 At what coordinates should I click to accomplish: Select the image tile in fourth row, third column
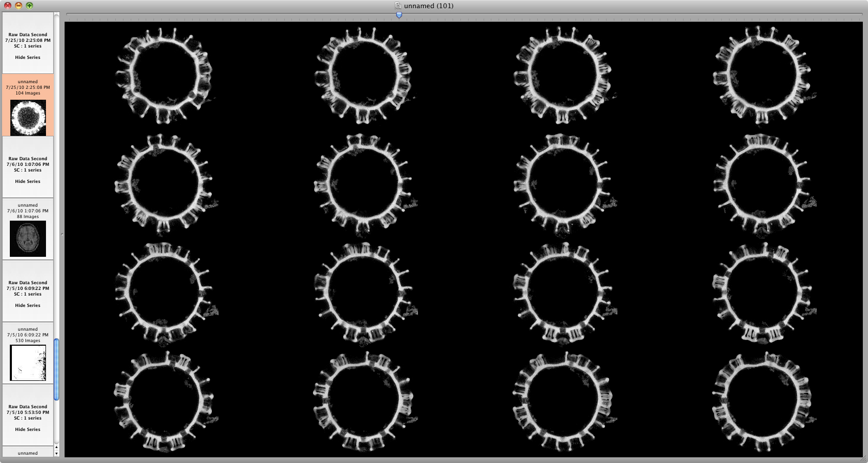pos(563,403)
